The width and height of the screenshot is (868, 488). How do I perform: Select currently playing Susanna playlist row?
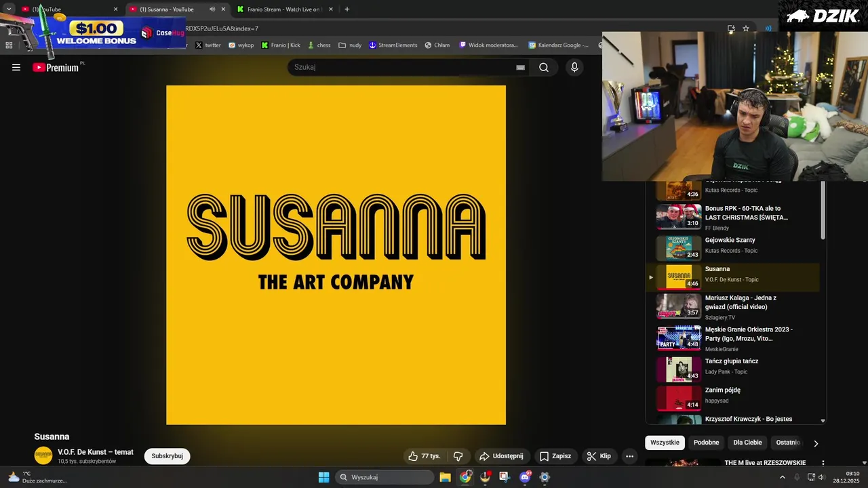pos(732,277)
